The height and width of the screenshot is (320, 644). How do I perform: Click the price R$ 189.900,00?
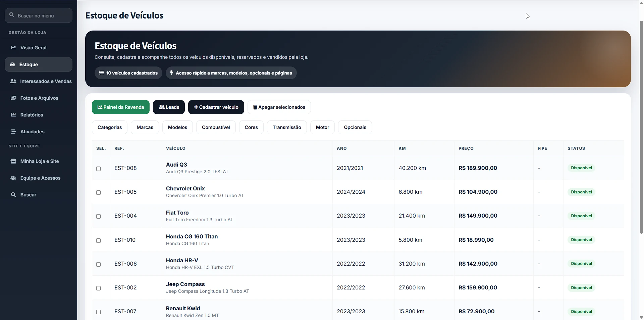(478, 168)
